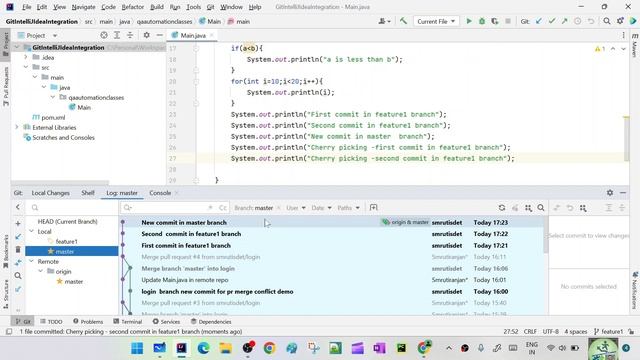Click the branches search field
This screenshot has height=360, width=640.
click(x=73, y=208)
